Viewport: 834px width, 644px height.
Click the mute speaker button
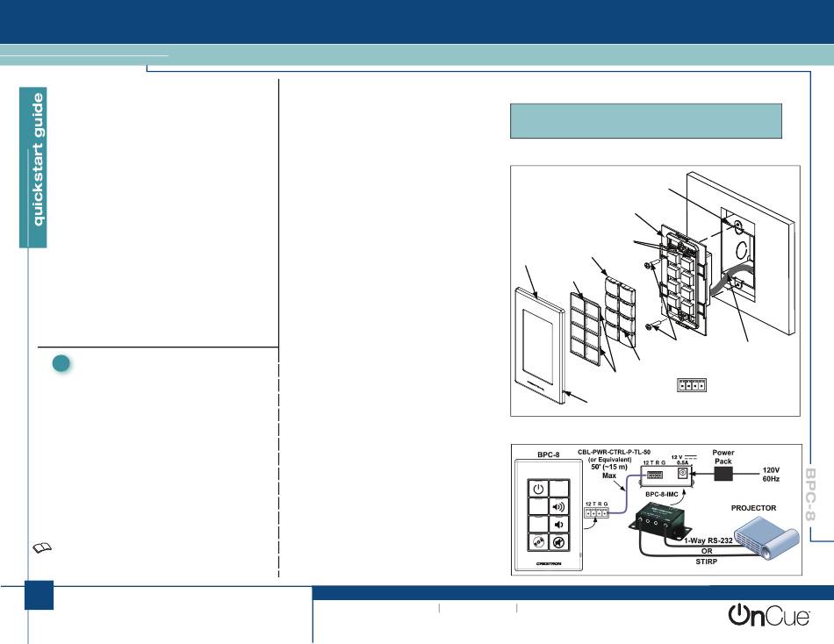pyautogui.click(x=558, y=542)
